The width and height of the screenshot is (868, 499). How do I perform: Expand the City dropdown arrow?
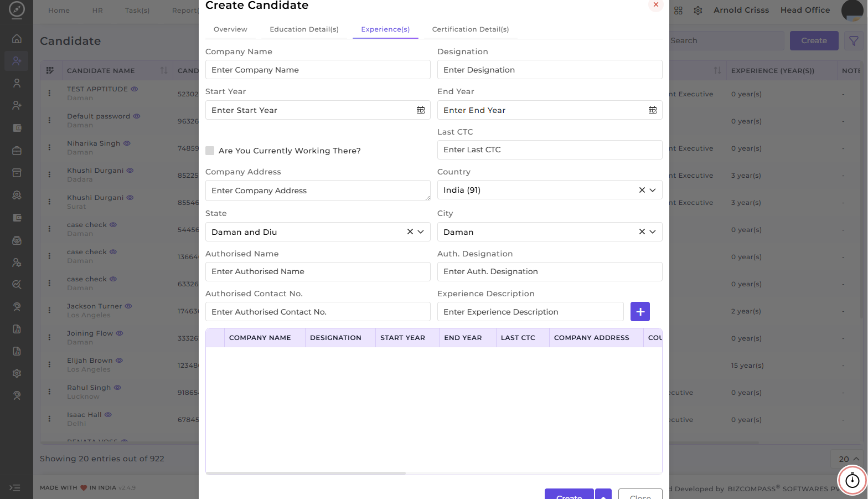(x=653, y=232)
